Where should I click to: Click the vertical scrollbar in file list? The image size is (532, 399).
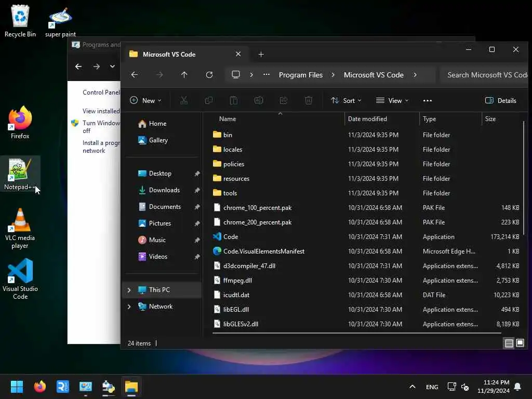[524, 178]
